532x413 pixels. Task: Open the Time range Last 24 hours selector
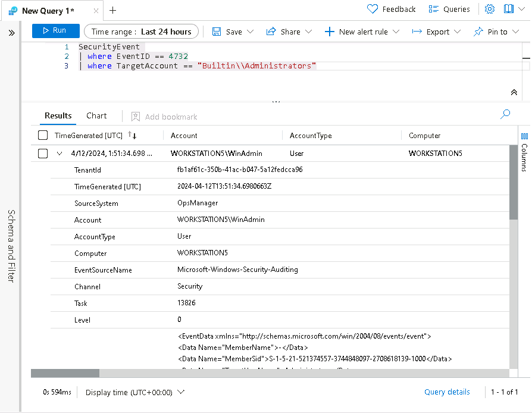(x=141, y=32)
